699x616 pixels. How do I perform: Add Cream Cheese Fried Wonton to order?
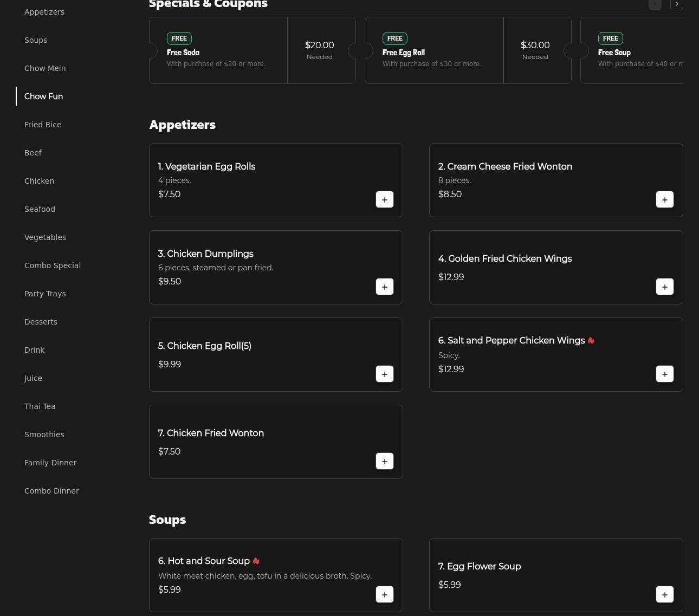coord(664,199)
